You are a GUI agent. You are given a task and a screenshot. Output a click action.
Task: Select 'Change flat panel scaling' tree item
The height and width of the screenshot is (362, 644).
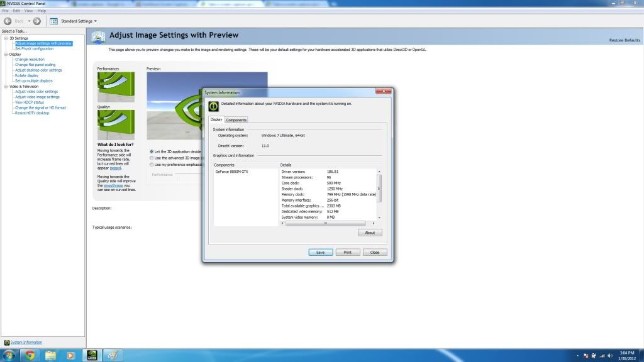tap(35, 65)
